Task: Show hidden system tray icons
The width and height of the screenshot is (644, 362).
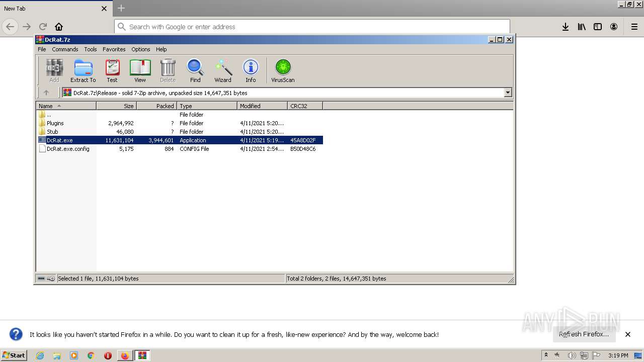Action: [546, 355]
